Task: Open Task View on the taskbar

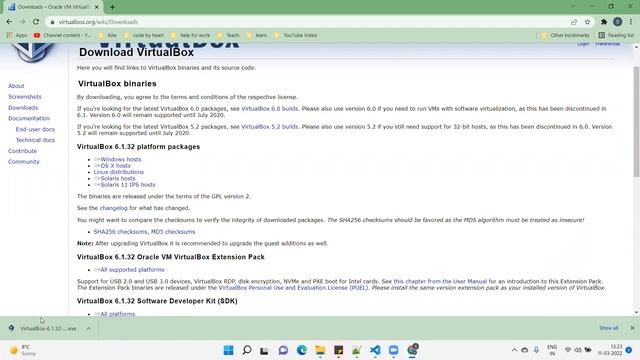Action: 264,350
